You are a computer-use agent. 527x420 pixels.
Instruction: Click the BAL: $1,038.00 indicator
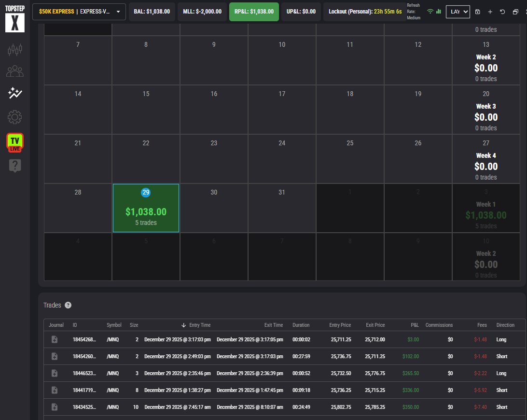pos(152,12)
